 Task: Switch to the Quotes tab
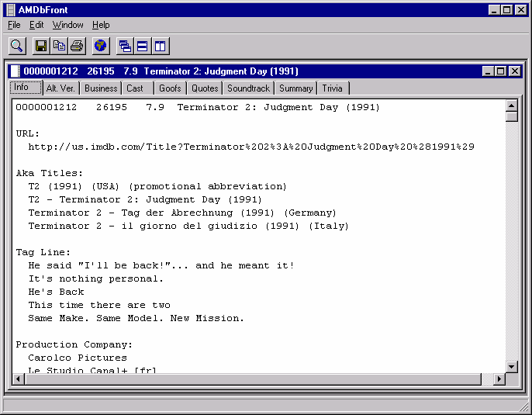coord(205,88)
